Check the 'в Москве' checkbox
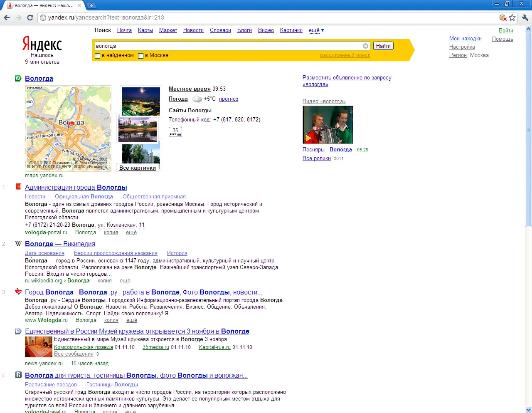 (140, 56)
